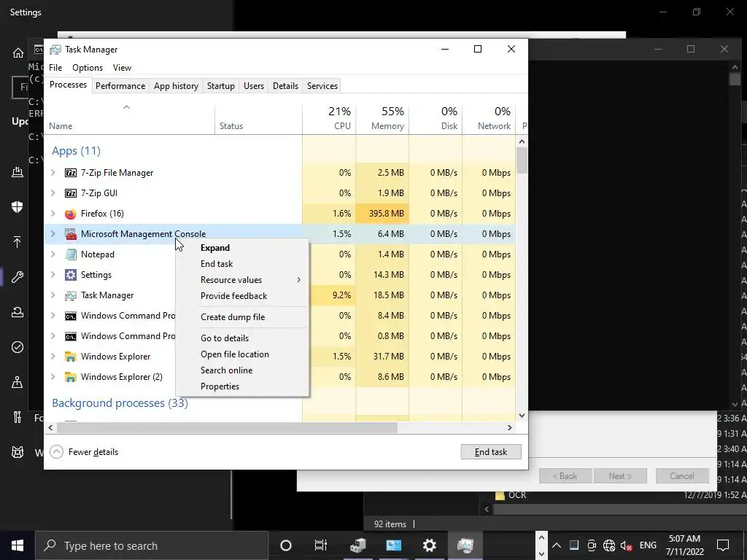
Task: Click the Troubleshoot wrench icon in Settings sidebar
Action: click(x=18, y=276)
